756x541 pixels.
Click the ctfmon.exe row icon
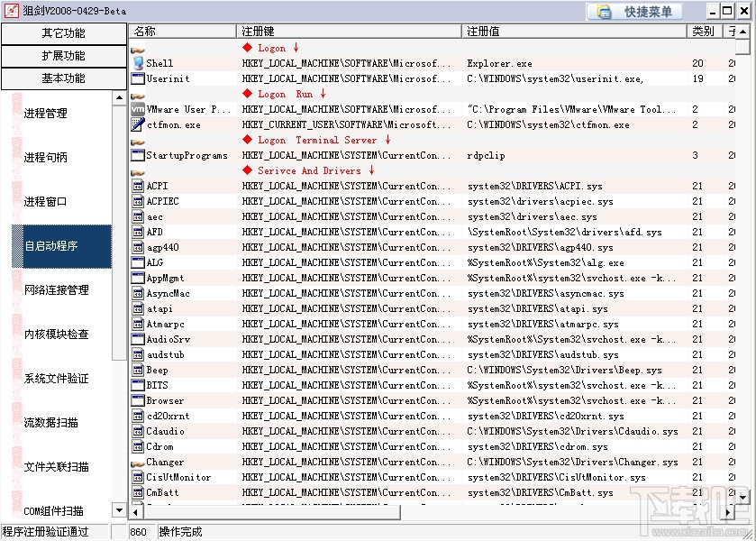point(138,124)
